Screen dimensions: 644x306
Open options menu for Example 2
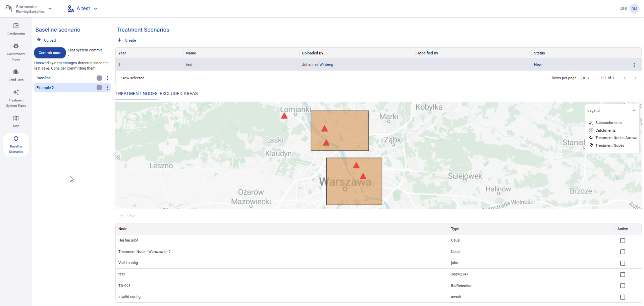(x=107, y=88)
